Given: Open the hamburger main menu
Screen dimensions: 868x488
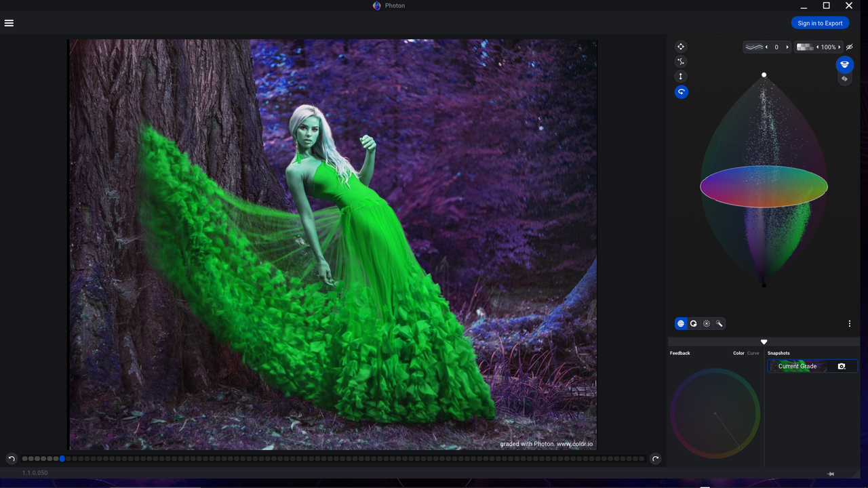Looking at the screenshot, I should [x=9, y=23].
